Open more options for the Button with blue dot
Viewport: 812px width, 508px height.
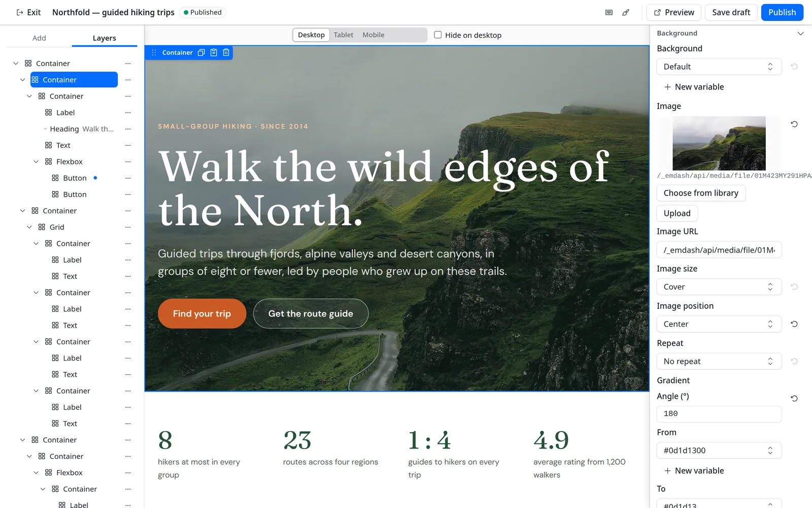pos(128,178)
